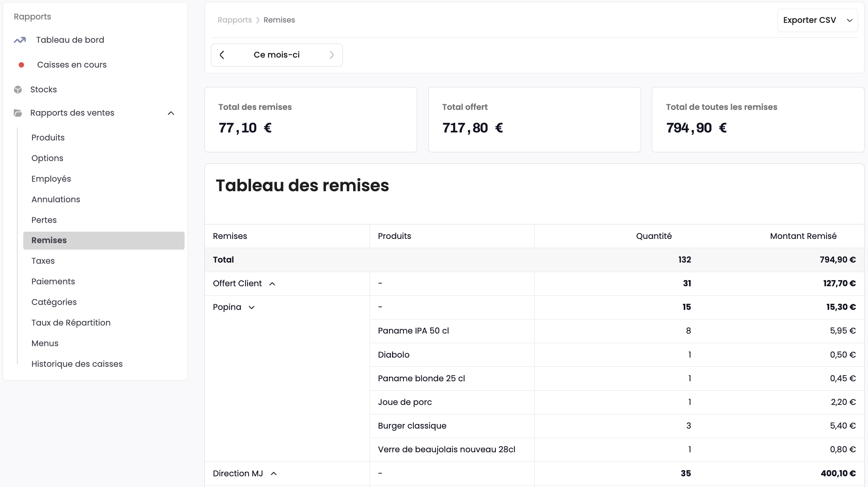Open the Annulations report
Image resolution: width=868 pixels, height=487 pixels.
(x=55, y=199)
